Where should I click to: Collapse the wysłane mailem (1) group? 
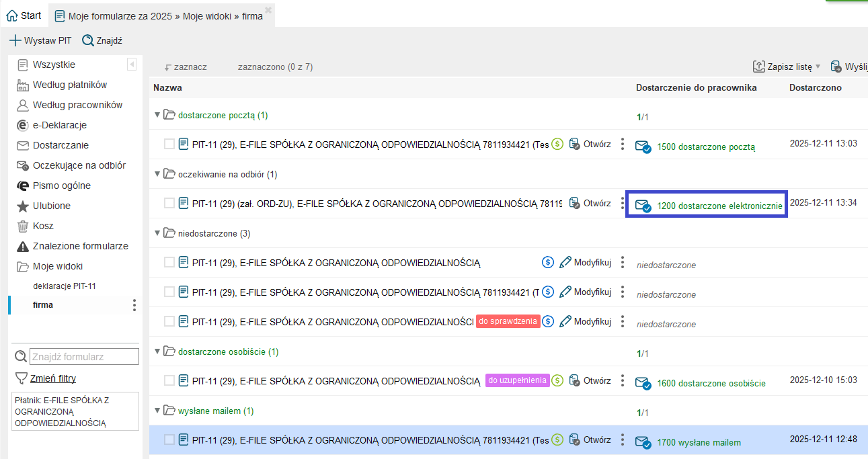(157, 410)
